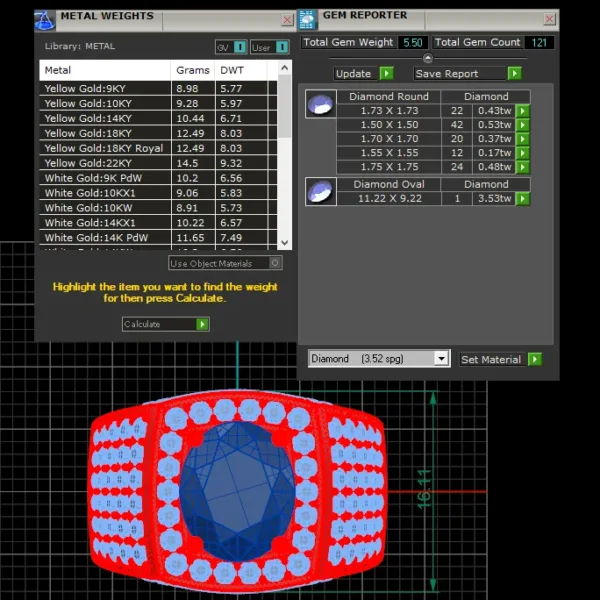Open the Diamond (3.52 spg) material dropdown
Screen dimensions: 600x600
(442, 359)
